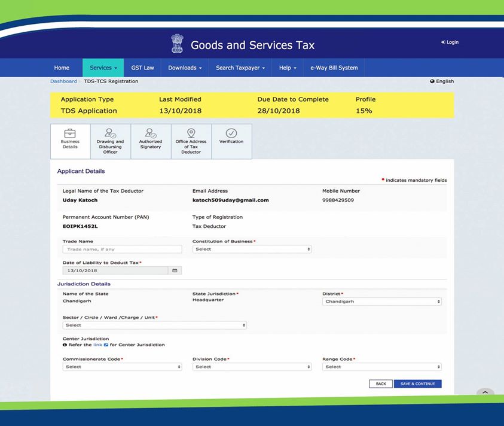Click the PAN value EOIPK1452L
The image size is (504, 426).
(x=80, y=226)
